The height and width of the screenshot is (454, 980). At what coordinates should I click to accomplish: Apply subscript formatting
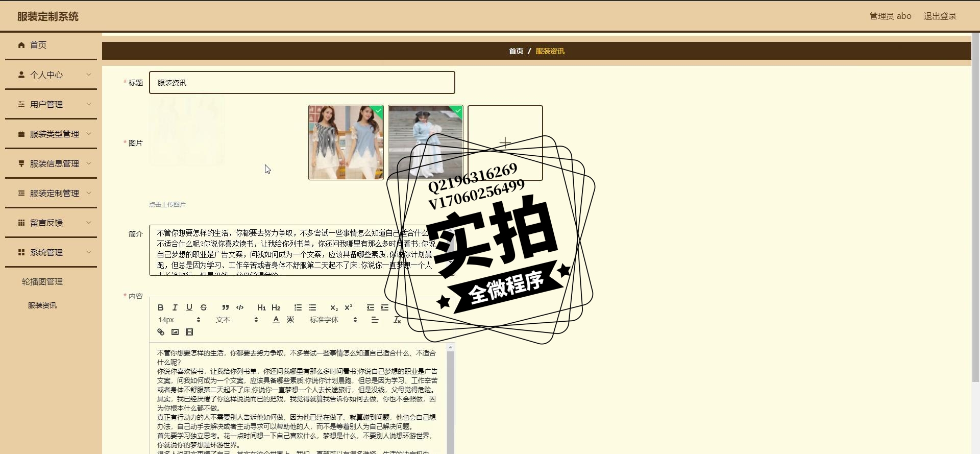tap(334, 307)
